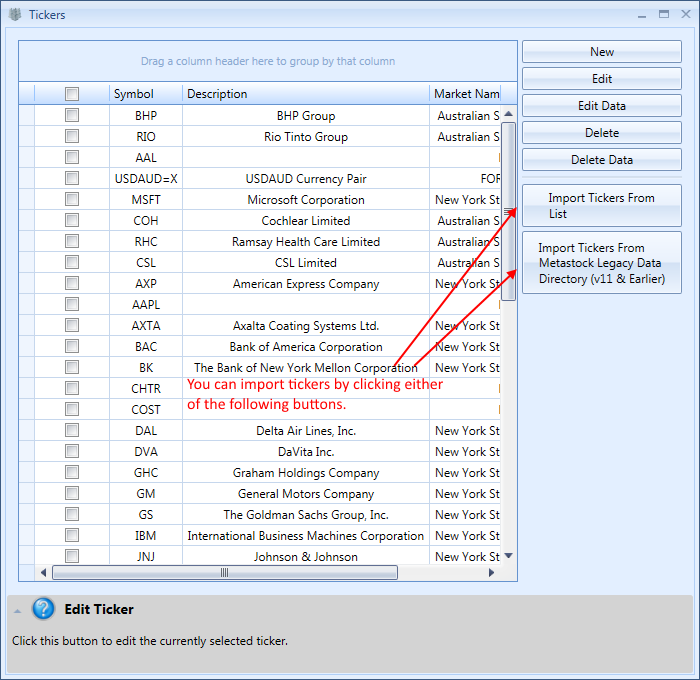
Task: Select the 'American Express Company' cell
Action: coord(306,284)
